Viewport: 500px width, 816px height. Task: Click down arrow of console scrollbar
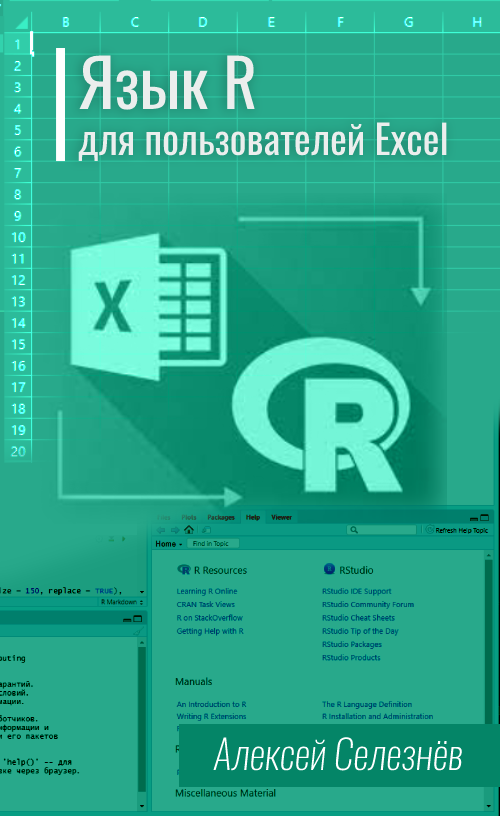point(142,806)
